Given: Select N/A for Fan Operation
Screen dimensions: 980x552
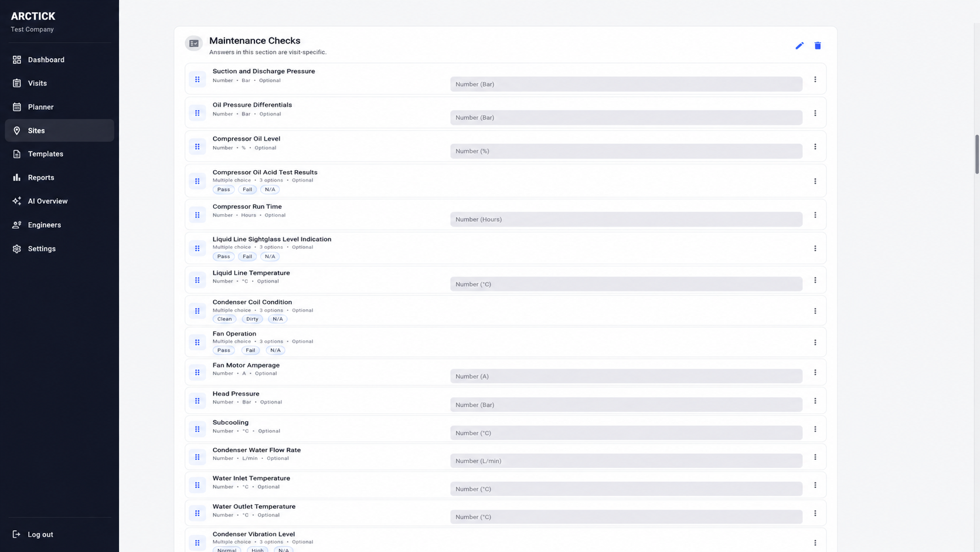Looking at the screenshot, I should (x=275, y=350).
